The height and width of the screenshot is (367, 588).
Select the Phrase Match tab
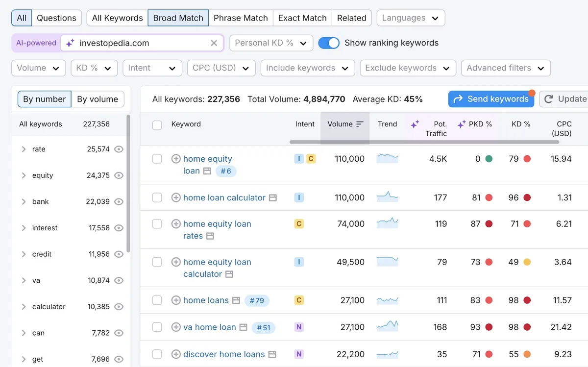[x=241, y=18]
